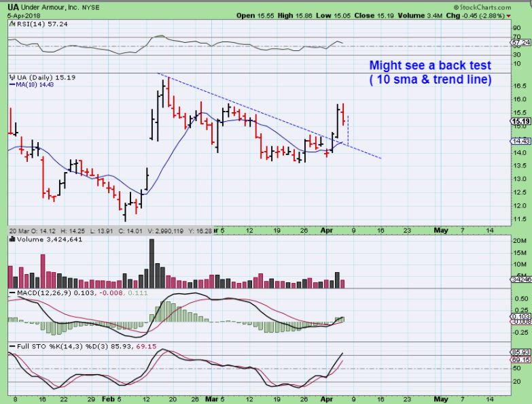Click the 0.103 MACD axis tag
Viewport: 532px width, 404px height.
pos(521,316)
